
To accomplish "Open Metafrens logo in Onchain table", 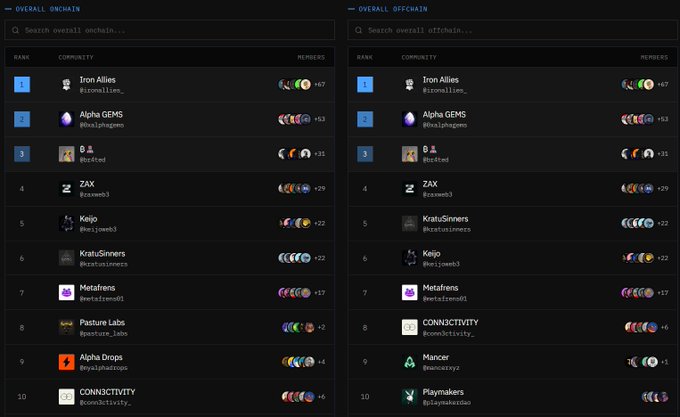I will tap(66, 293).
